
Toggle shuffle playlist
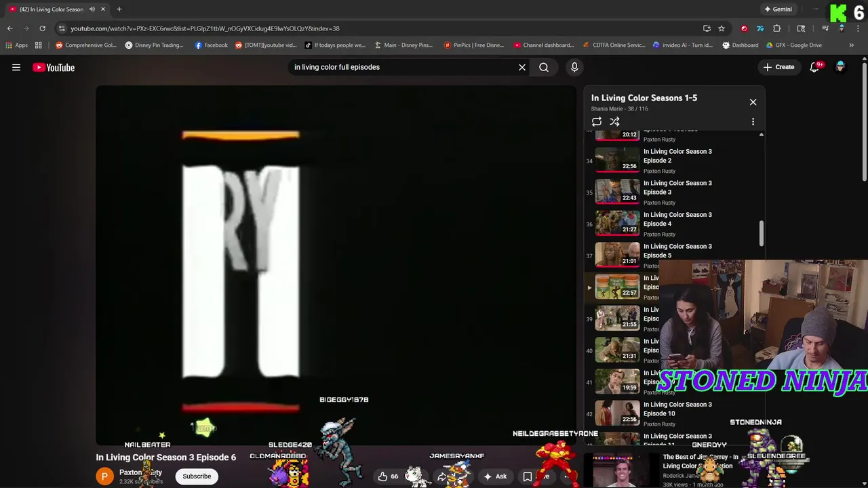click(x=614, y=121)
